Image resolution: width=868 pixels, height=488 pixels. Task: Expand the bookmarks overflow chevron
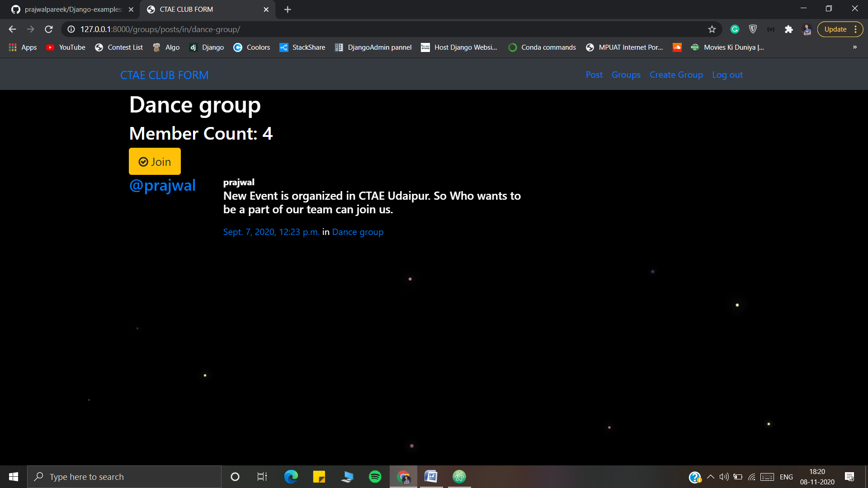pyautogui.click(x=855, y=47)
